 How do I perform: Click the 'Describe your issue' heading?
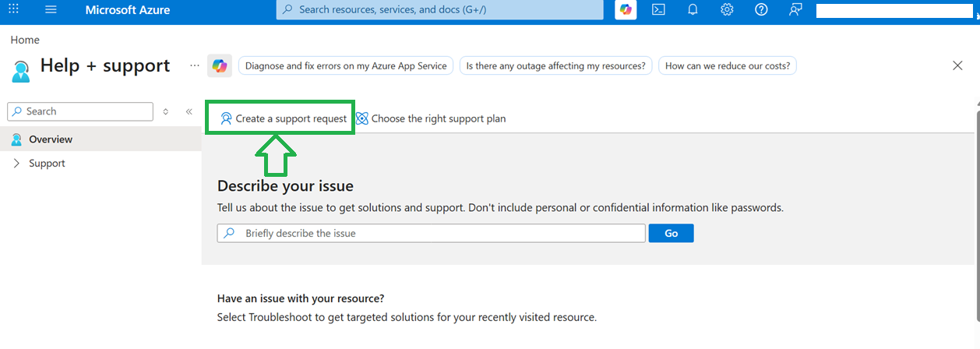click(x=285, y=186)
